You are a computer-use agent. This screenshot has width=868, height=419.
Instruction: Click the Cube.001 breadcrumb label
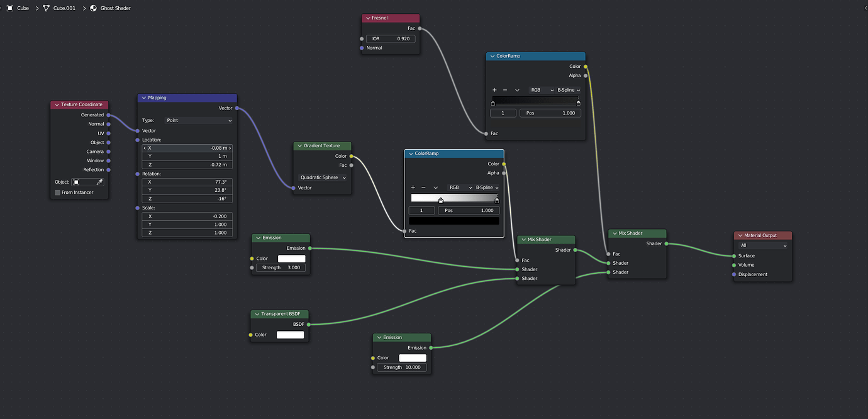click(x=63, y=8)
